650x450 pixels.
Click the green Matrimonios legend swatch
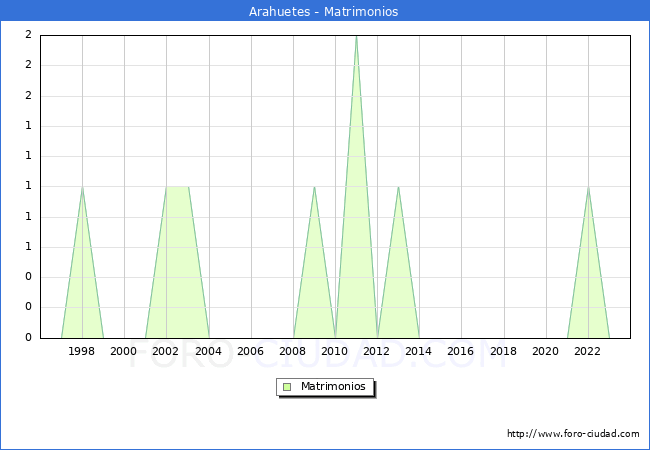[287, 387]
